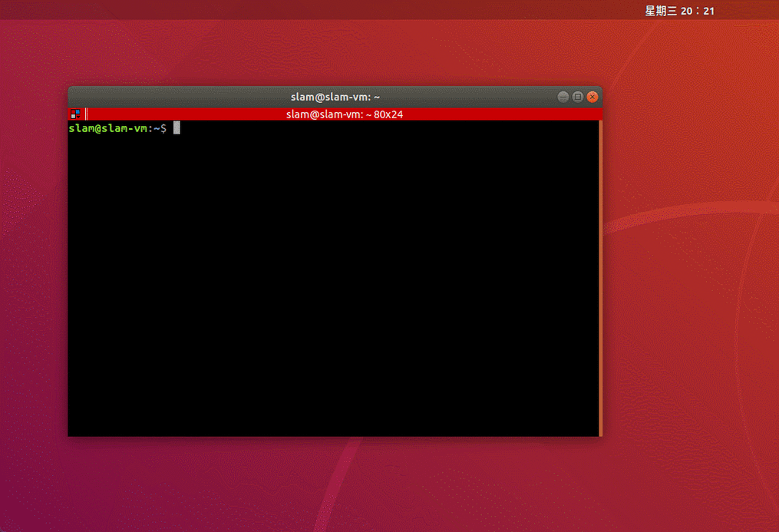Switch to the terminal session tab showing 80x24
This screenshot has width=779, height=532.
point(344,114)
